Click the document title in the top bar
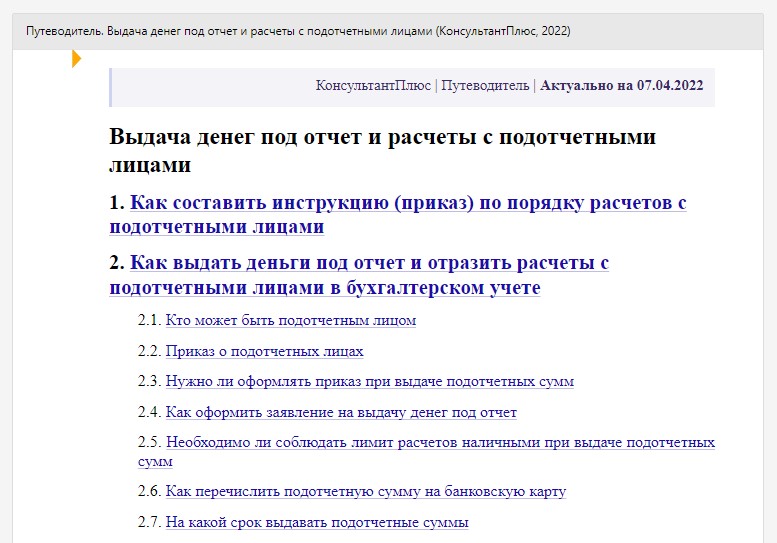This screenshot has width=777, height=543. [298, 31]
